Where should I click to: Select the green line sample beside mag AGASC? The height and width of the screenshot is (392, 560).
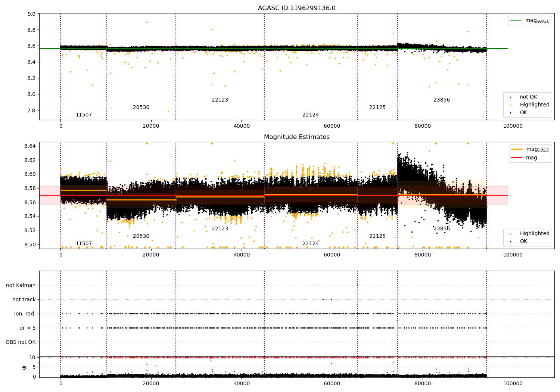point(516,21)
